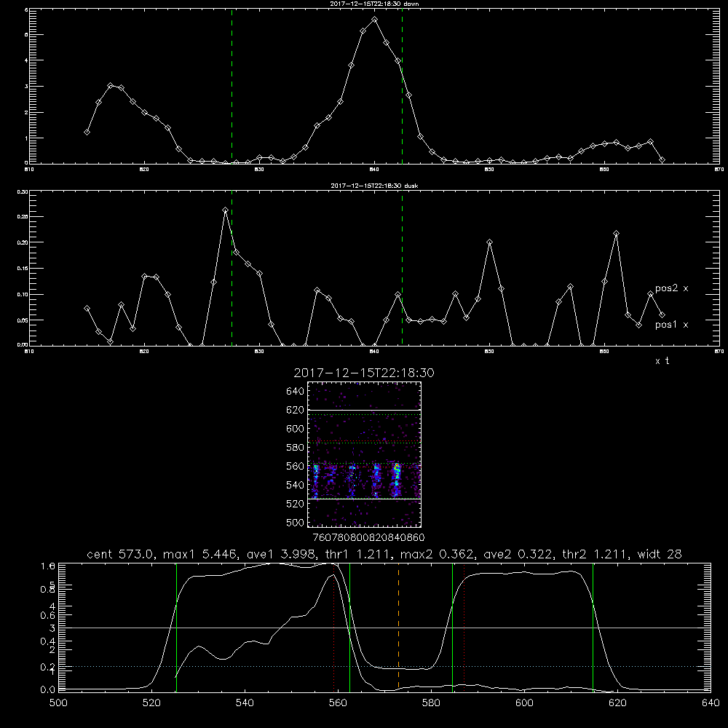Click the right green dashed line in dawn plot
728x728 pixels.
[402, 86]
